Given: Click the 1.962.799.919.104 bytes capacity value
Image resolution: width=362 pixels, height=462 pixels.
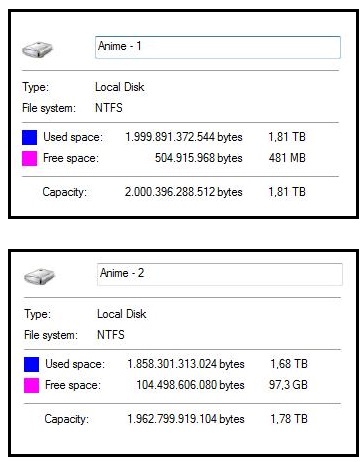Looking at the screenshot, I should coord(186,419).
